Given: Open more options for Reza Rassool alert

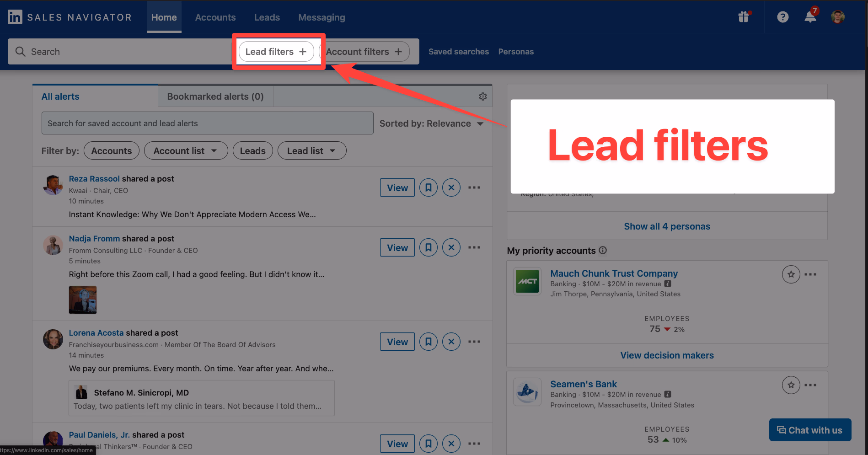Looking at the screenshot, I should (x=474, y=187).
